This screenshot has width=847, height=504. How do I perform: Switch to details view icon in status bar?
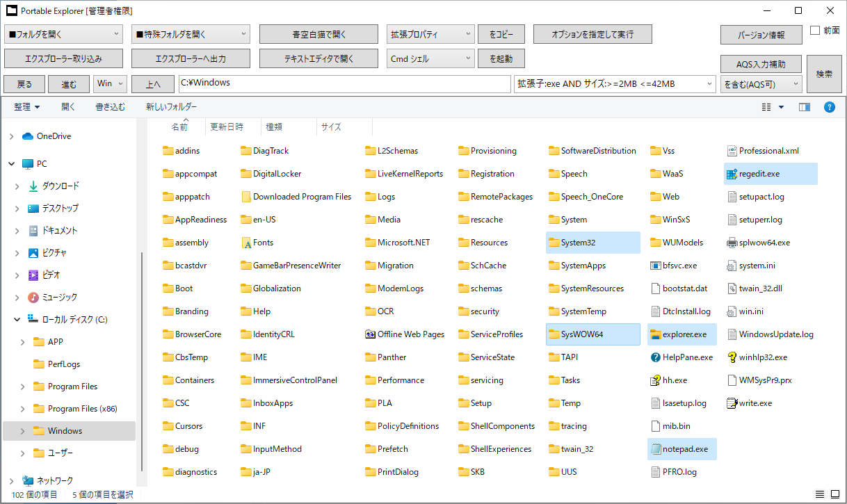coord(818,494)
